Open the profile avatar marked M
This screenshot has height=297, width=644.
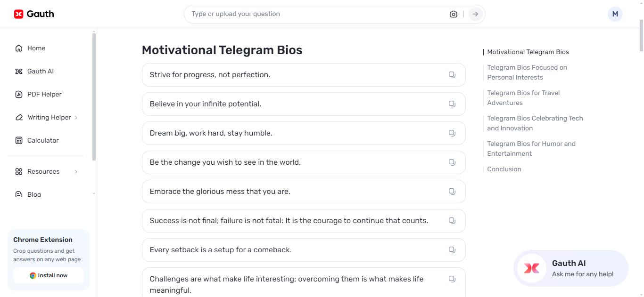(x=615, y=14)
